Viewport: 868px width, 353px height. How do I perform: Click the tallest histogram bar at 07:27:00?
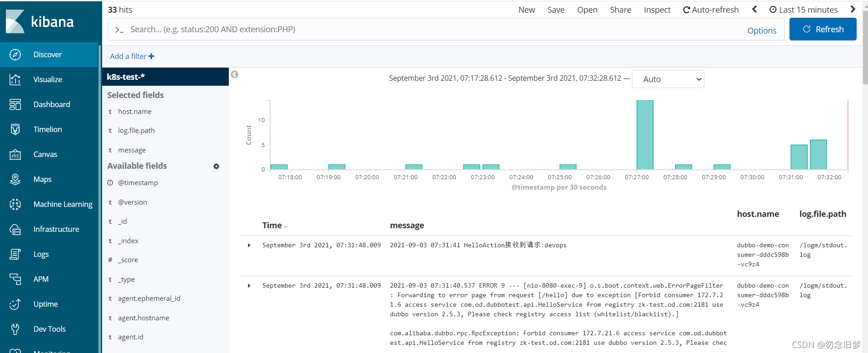[645, 135]
